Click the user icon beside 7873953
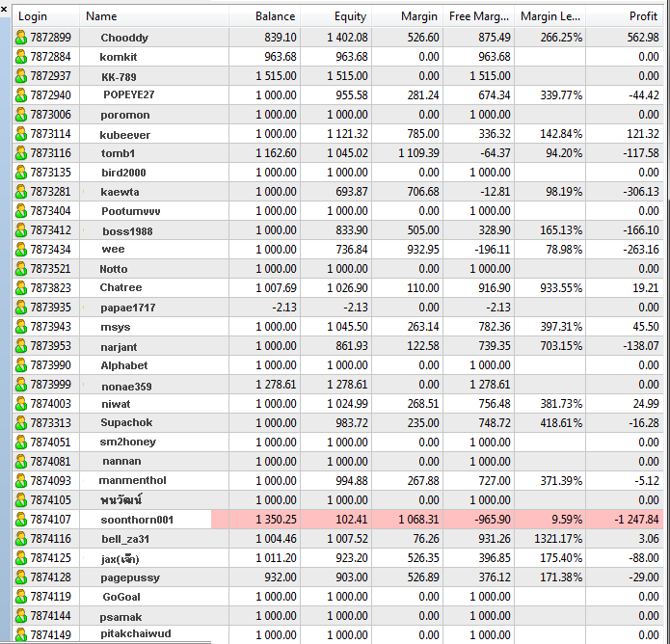 [x=21, y=346]
